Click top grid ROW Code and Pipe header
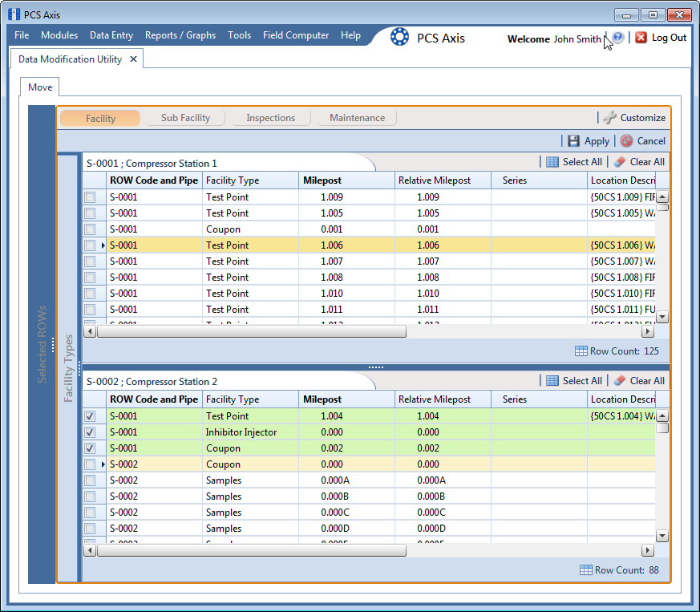The image size is (700, 612). pyautogui.click(x=154, y=180)
